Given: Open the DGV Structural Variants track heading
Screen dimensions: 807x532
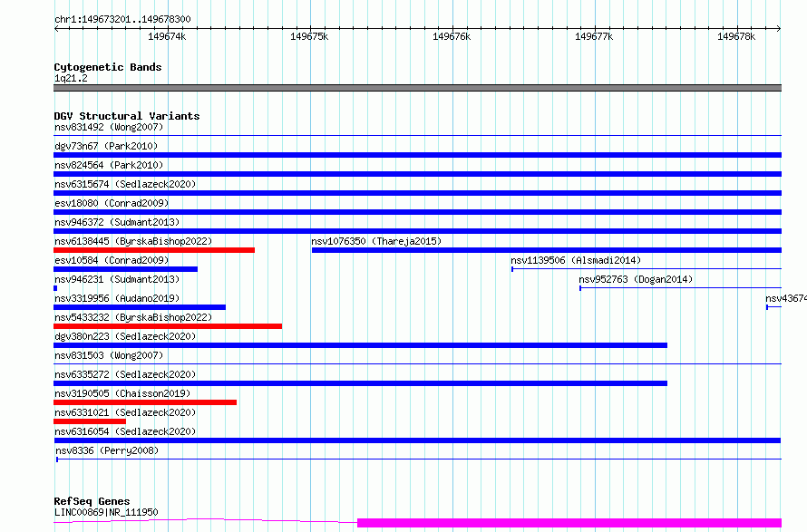Looking at the screenshot, I should point(127,116).
